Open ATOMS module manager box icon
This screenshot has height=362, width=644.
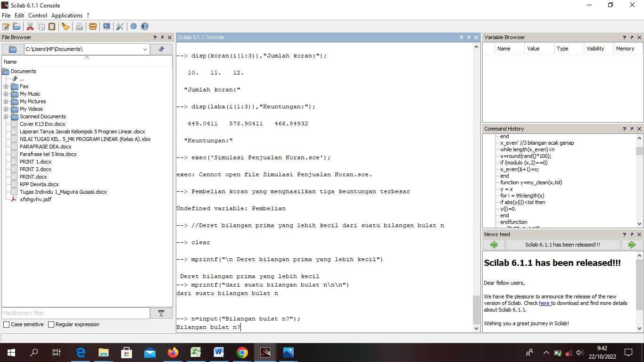pyautogui.click(x=93, y=26)
